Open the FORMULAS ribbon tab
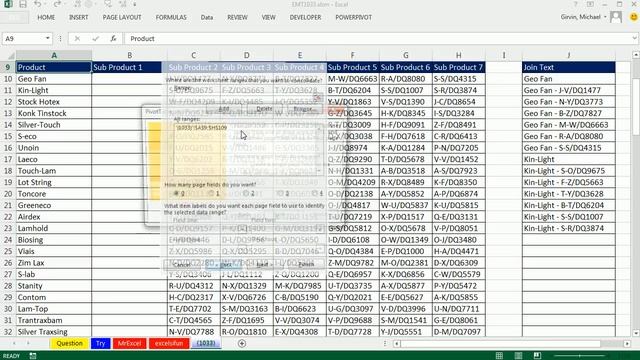This screenshot has height=360, width=640. point(171,17)
